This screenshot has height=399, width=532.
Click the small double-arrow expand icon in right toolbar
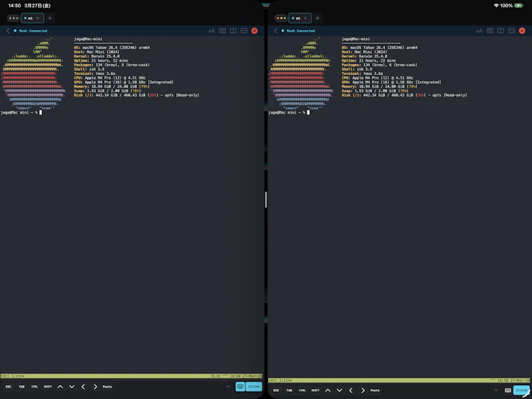point(496,390)
